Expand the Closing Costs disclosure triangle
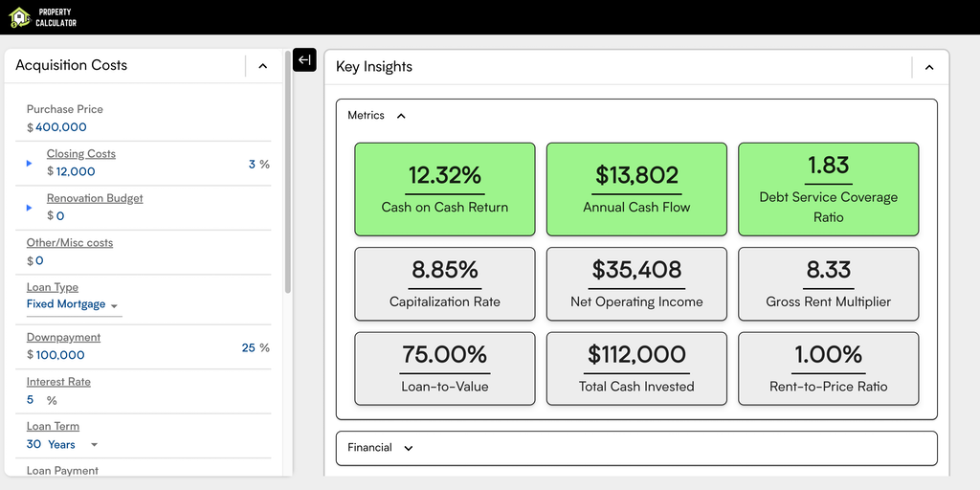980x490 pixels. pos(29,164)
